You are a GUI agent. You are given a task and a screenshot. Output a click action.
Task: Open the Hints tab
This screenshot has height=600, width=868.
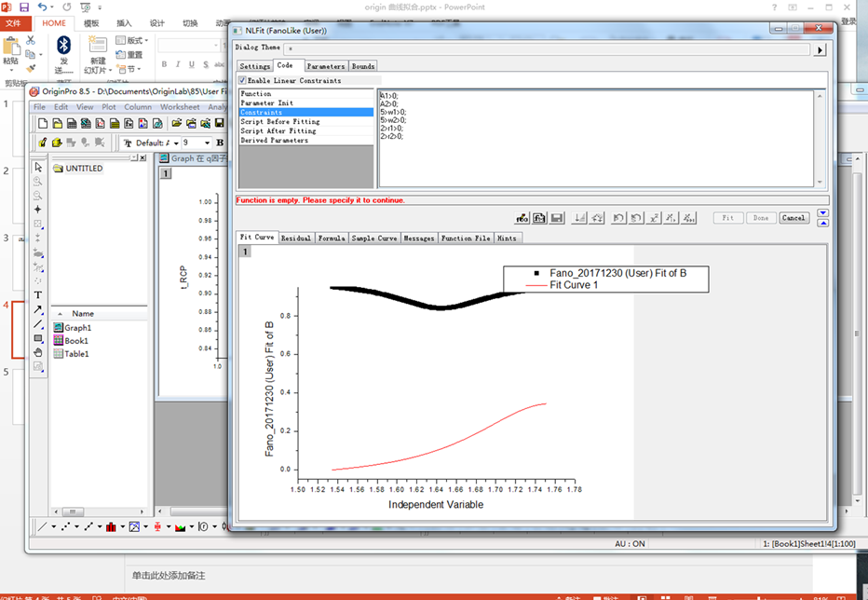(x=507, y=239)
